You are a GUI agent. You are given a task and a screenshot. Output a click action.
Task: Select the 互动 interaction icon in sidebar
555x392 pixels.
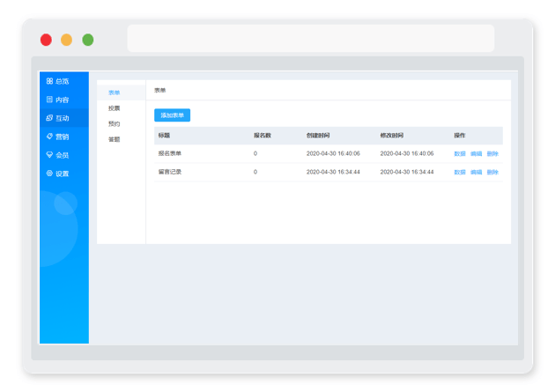(49, 118)
